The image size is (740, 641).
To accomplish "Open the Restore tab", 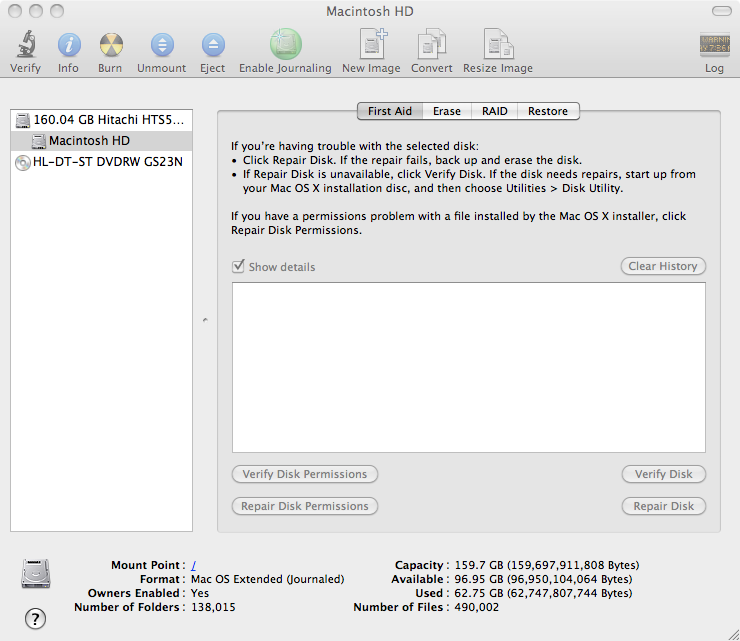I will tap(548, 111).
